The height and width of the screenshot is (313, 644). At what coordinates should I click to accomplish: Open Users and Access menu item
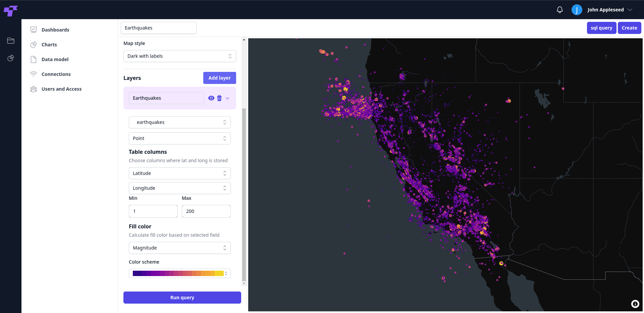point(61,89)
